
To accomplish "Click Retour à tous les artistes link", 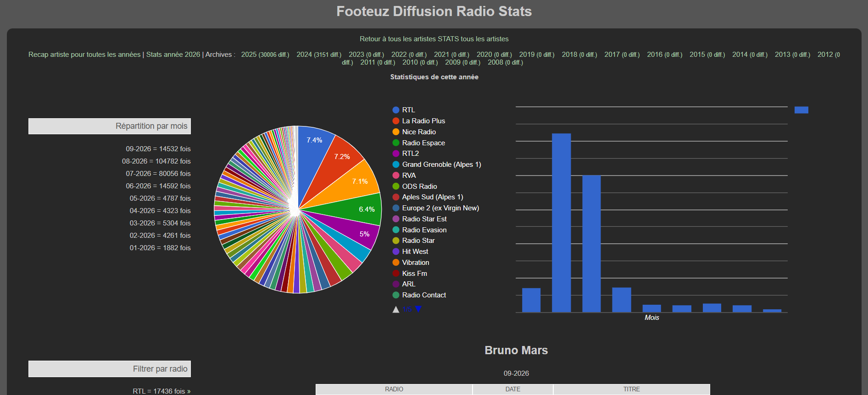I will point(398,39).
